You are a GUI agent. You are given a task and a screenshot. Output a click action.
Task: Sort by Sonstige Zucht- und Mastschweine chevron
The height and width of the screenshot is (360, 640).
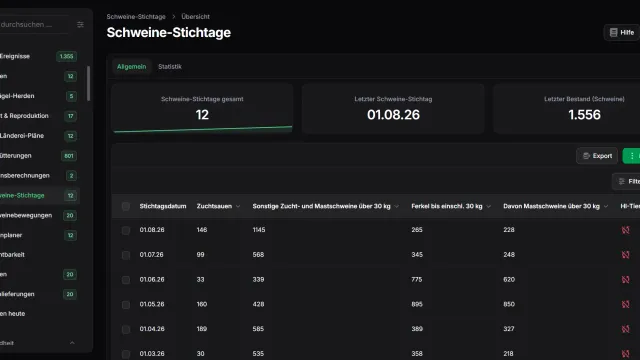pyautogui.click(x=396, y=207)
